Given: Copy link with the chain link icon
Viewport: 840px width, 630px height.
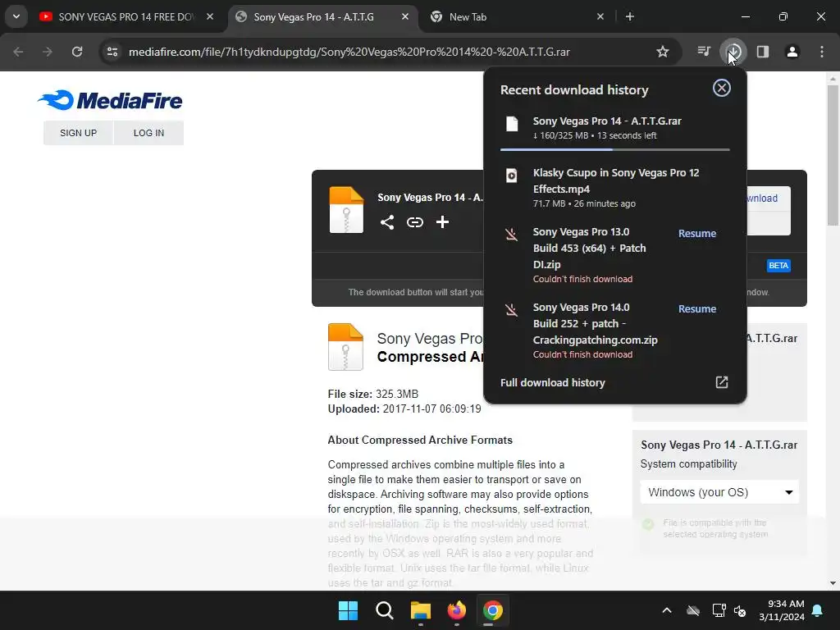Looking at the screenshot, I should (x=414, y=221).
